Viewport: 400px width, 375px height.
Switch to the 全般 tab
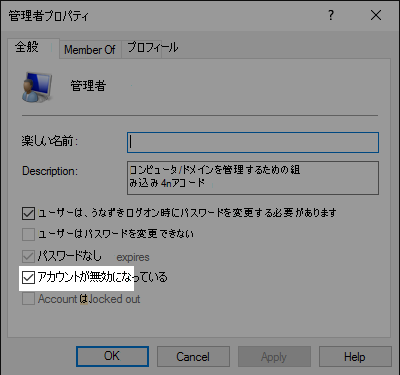33,48
